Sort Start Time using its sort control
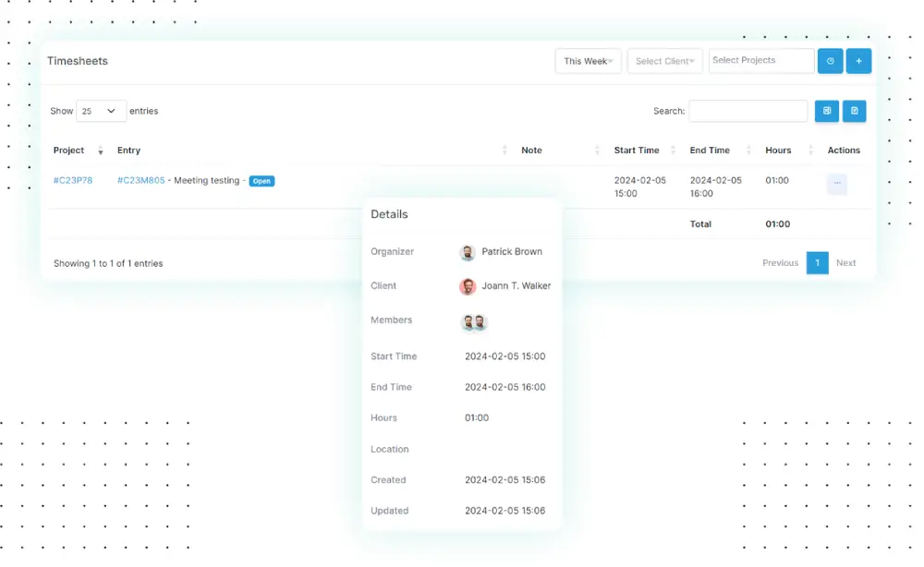Viewport: 924px width, 567px height. coord(672,150)
